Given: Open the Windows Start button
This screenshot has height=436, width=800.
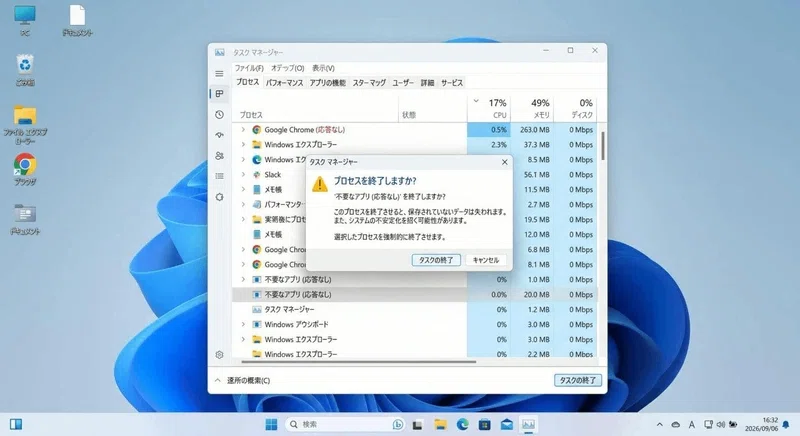Looking at the screenshot, I should coord(271,424).
